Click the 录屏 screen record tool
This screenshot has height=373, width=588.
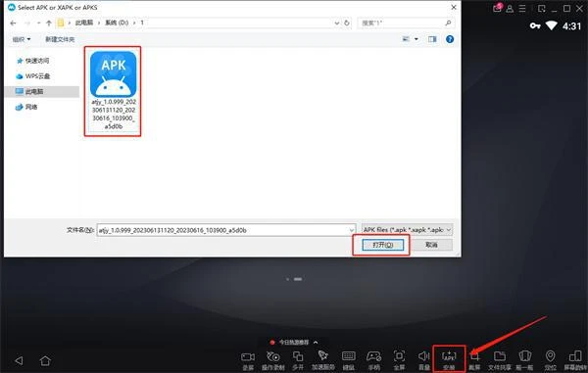tap(248, 360)
